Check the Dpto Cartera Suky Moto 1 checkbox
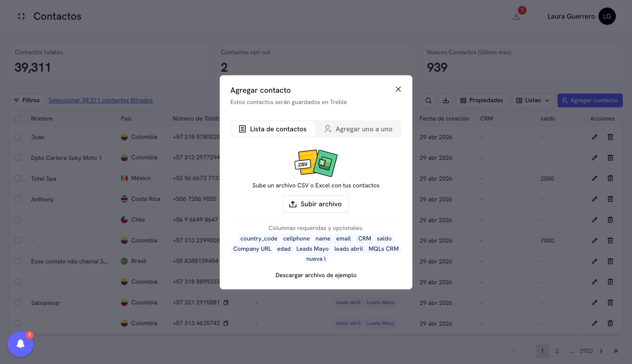Viewport: 632px width, 364px height. pos(18,158)
